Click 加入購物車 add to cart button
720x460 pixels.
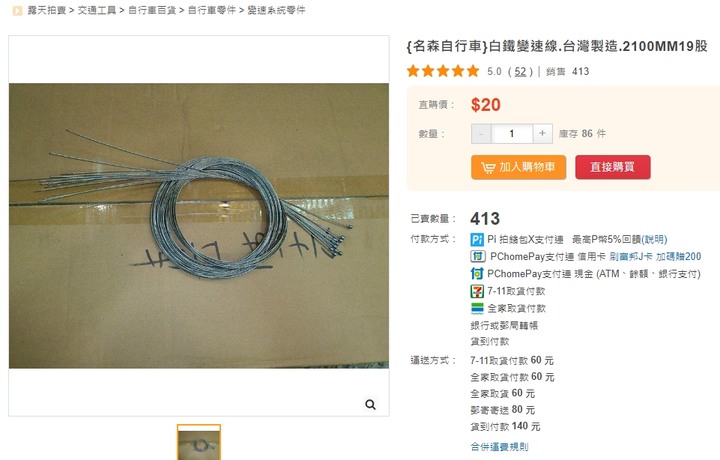click(518, 167)
